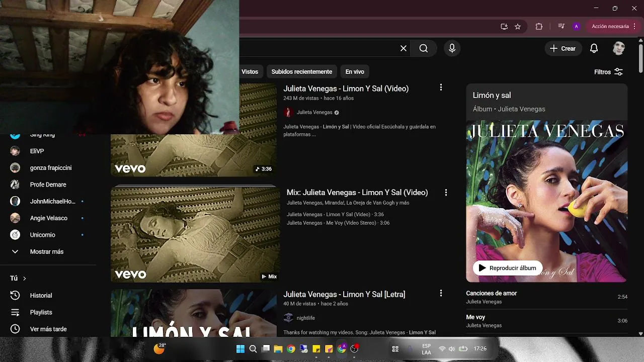Open the browser media controls icon

pos(561,27)
